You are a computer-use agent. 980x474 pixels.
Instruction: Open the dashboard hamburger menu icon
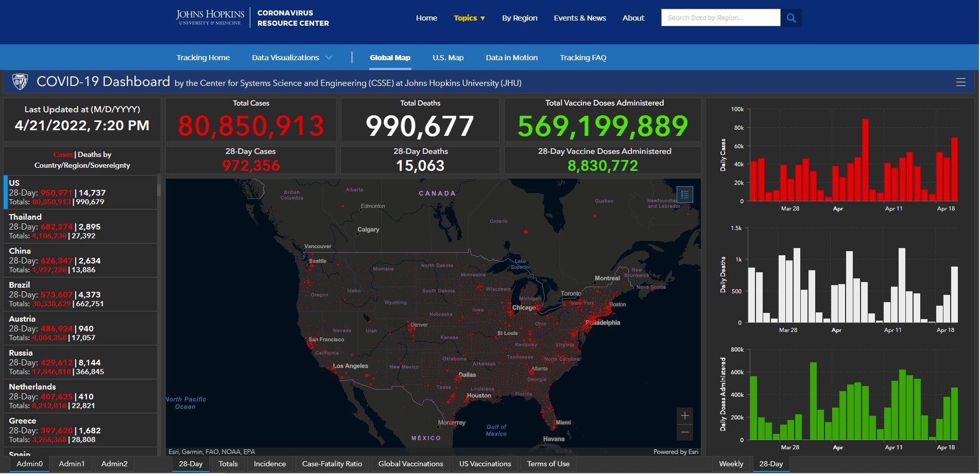coord(960,82)
